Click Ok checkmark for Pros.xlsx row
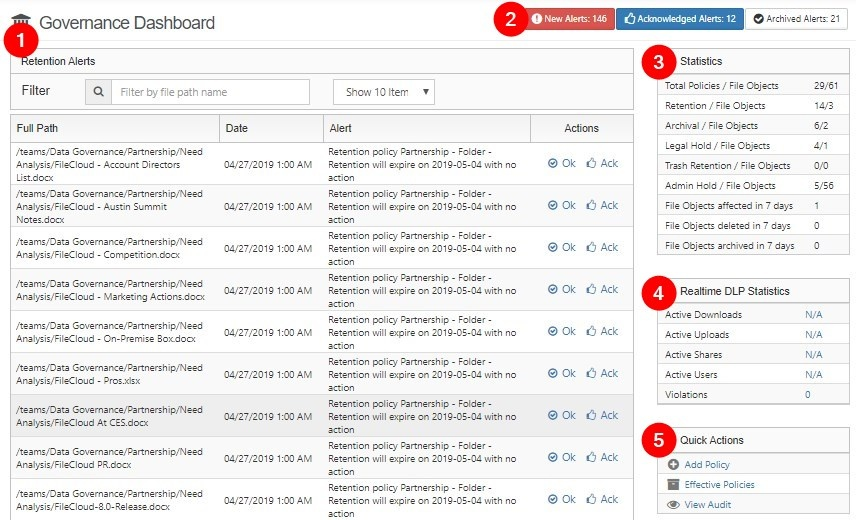The image size is (856, 520). click(561, 373)
